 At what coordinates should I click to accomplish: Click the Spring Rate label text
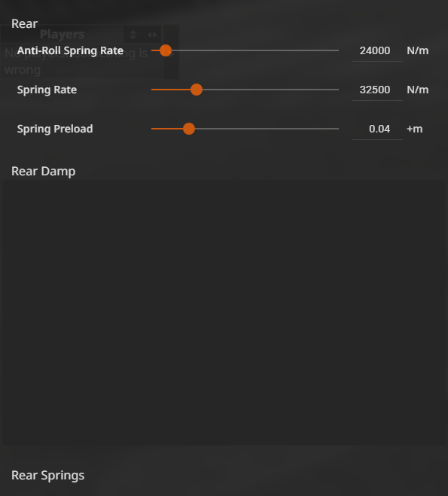47,90
